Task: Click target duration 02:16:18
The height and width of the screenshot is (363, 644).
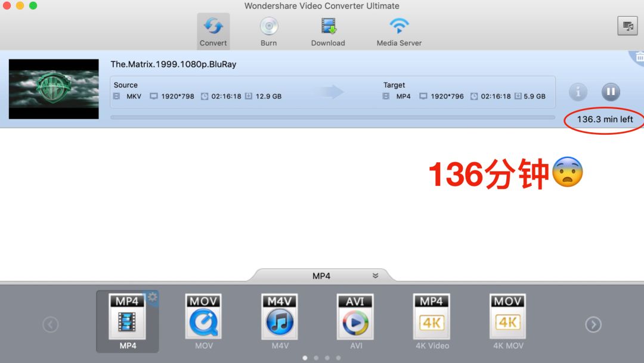Action: click(496, 96)
